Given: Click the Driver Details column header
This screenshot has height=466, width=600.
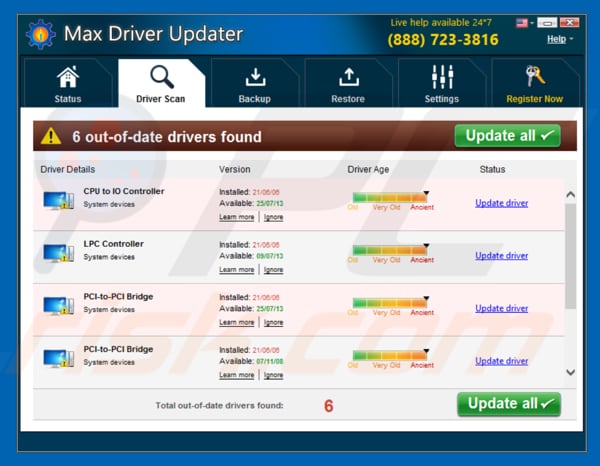Looking at the screenshot, I should click(x=68, y=169).
